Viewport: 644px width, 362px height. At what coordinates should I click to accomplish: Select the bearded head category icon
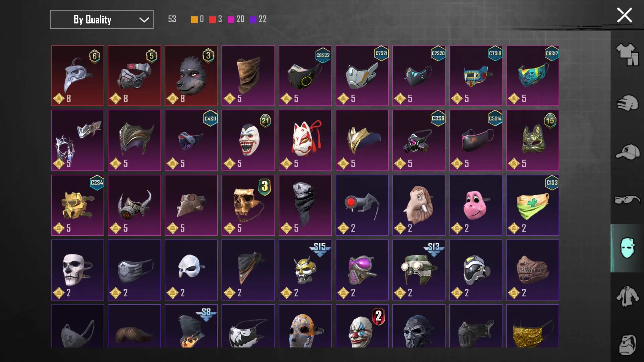tap(627, 345)
